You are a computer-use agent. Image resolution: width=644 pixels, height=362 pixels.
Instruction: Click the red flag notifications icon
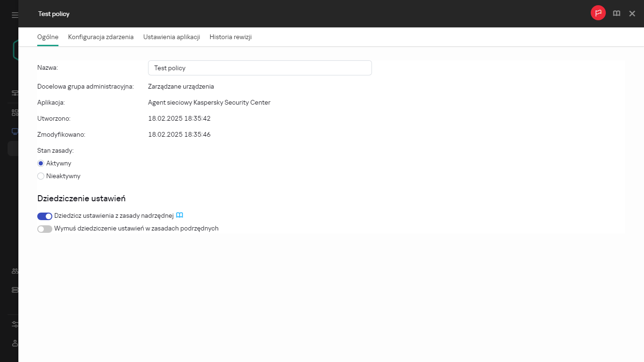click(598, 13)
